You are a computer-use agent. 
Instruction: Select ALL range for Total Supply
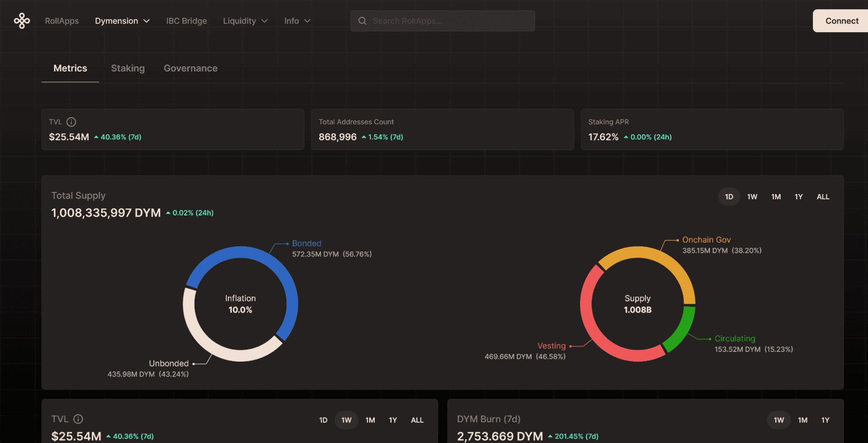[823, 197]
